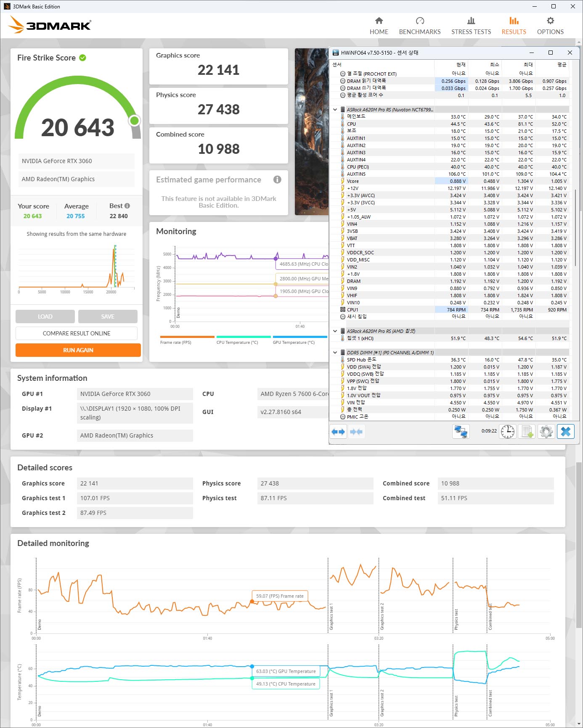
Task: Click the AMD Radeon(TM) Graphics score card field
Action: (x=77, y=179)
